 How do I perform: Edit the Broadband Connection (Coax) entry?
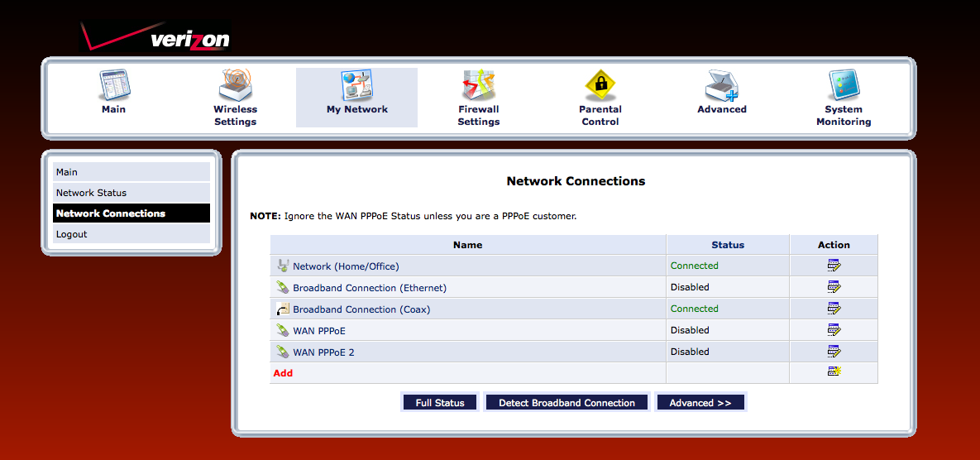point(834,308)
